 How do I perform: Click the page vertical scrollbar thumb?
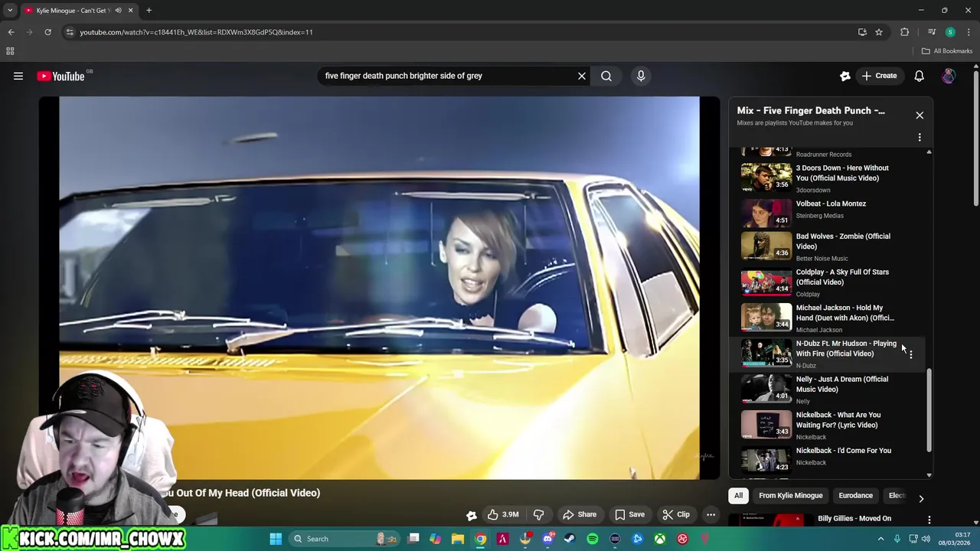pos(975,138)
